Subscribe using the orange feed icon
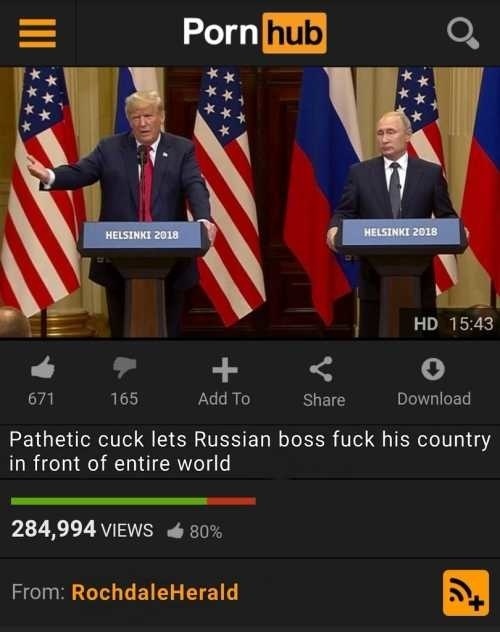Screen dimensions: 500x632 coord(466,592)
